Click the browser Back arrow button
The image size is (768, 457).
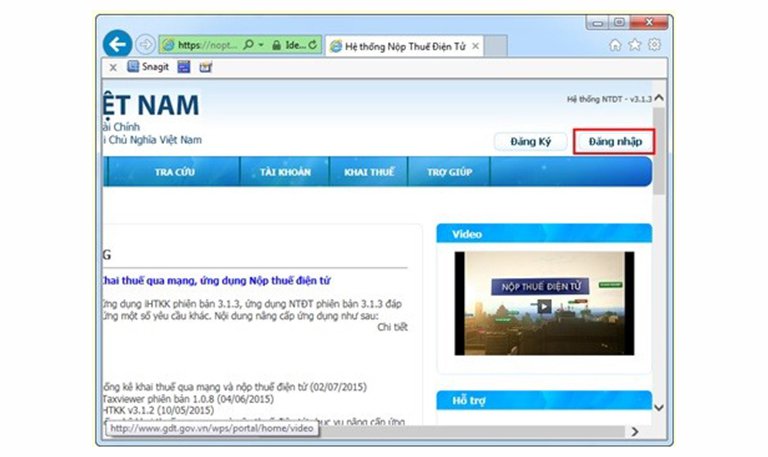point(118,45)
